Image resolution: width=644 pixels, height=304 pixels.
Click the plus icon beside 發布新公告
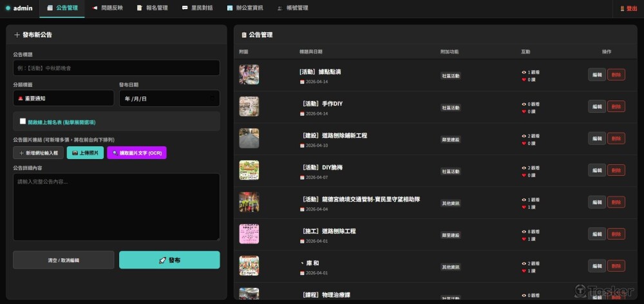coord(17,35)
